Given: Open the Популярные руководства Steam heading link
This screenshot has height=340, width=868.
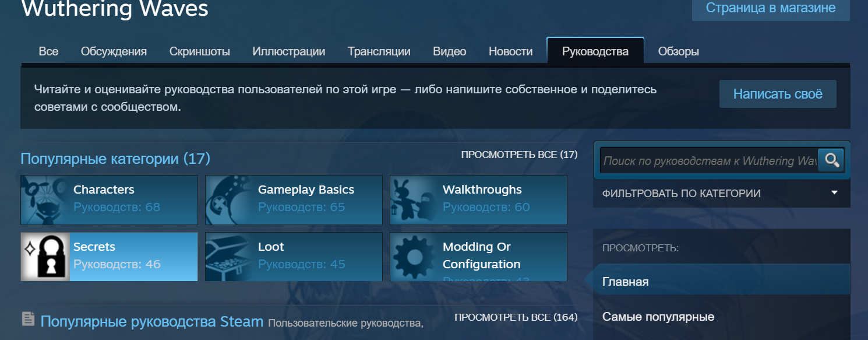Looking at the screenshot, I should coord(152,321).
